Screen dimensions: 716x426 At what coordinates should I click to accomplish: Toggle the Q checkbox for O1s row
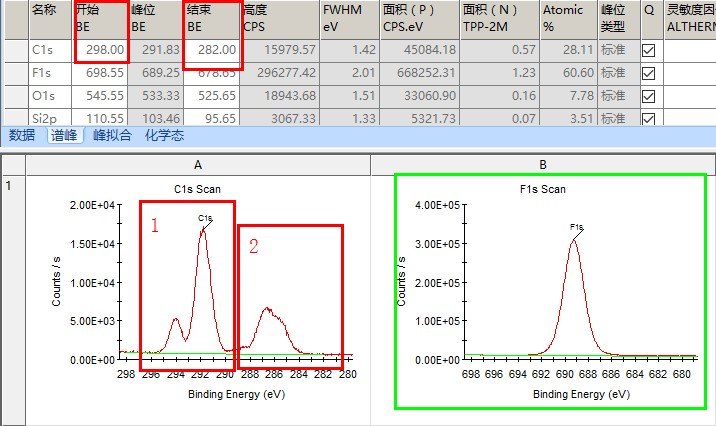[x=648, y=96]
